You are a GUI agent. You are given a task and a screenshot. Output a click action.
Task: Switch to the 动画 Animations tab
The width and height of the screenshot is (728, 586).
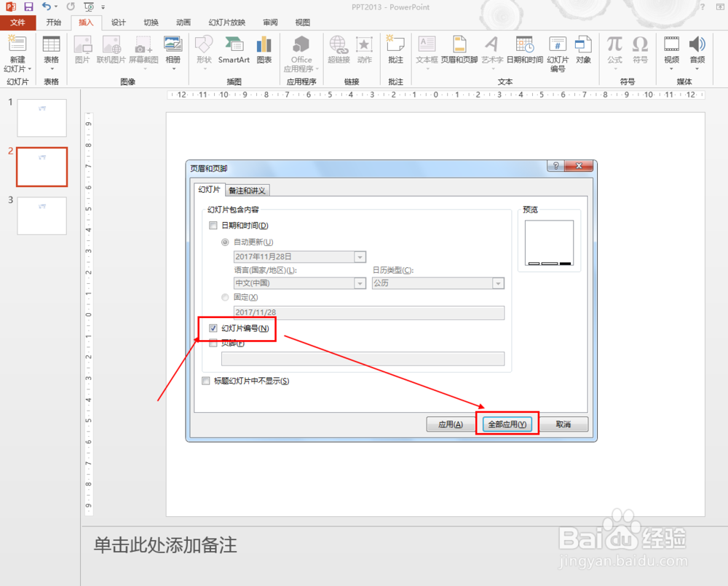tap(183, 23)
